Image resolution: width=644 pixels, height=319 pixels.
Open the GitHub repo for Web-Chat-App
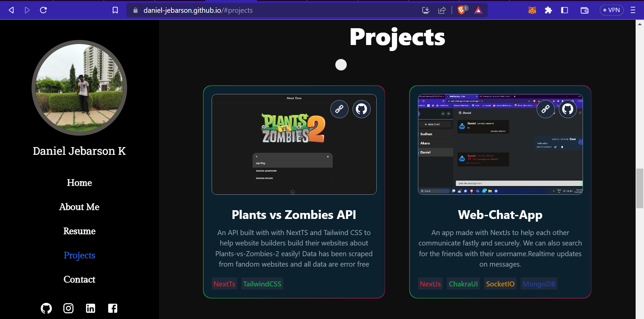point(568,109)
